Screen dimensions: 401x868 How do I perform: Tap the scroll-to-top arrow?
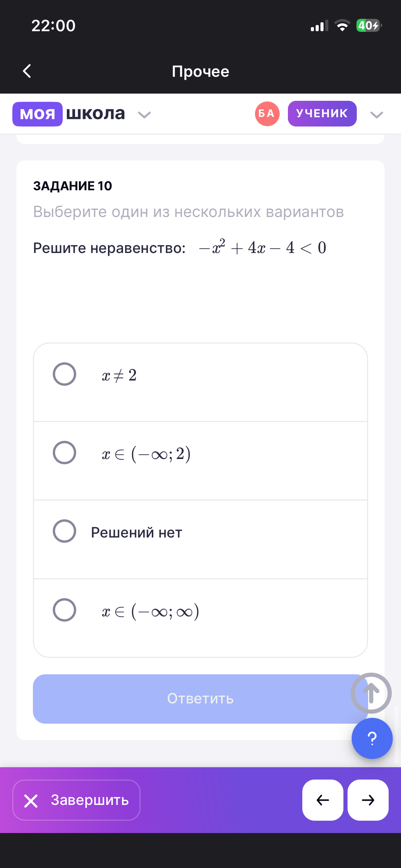(371, 693)
